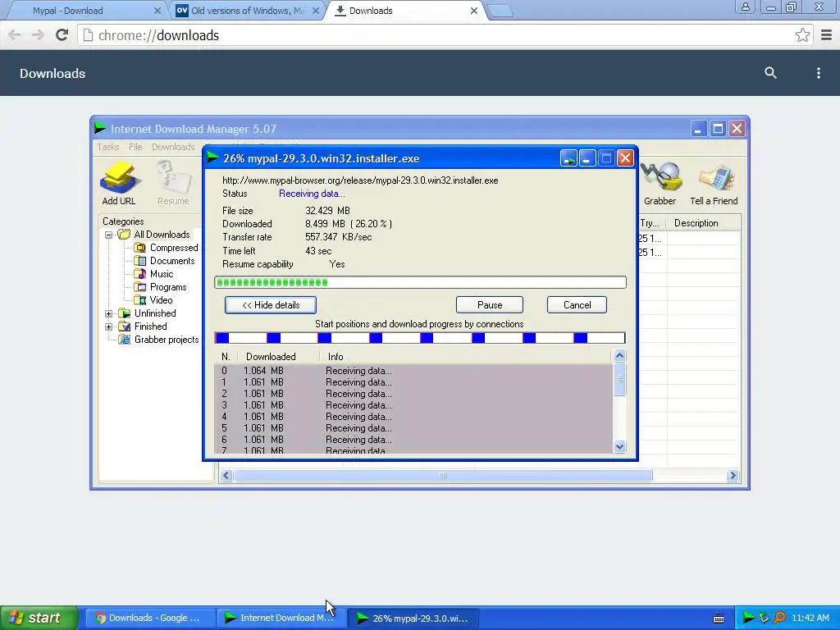Viewport: 840px width, 630px height.
Task: Click the IDM horizontal scrollbar thumb
Action: [x=443, y=476]
